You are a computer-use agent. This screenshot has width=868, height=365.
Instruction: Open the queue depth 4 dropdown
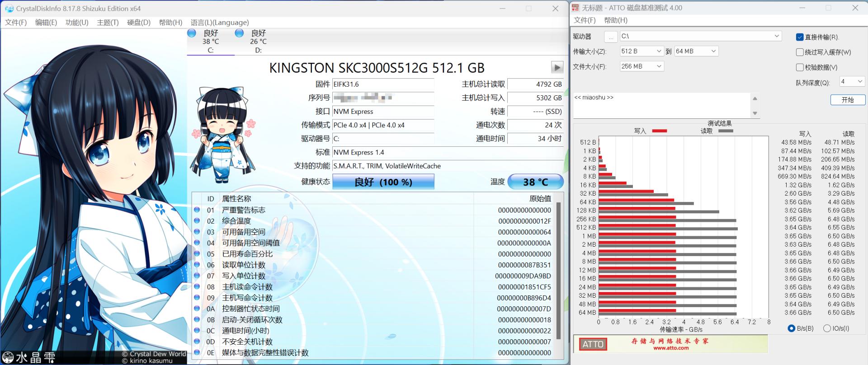[x=852, y=81]
